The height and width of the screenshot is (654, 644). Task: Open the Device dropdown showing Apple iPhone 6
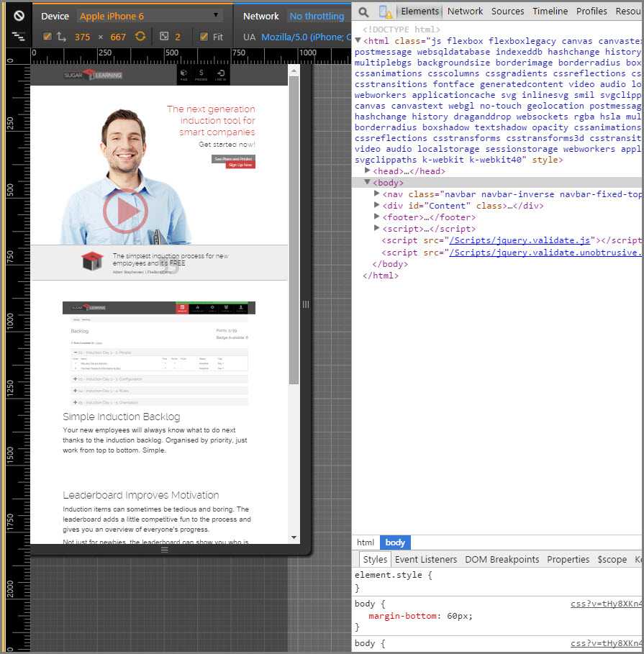point(150,16)
